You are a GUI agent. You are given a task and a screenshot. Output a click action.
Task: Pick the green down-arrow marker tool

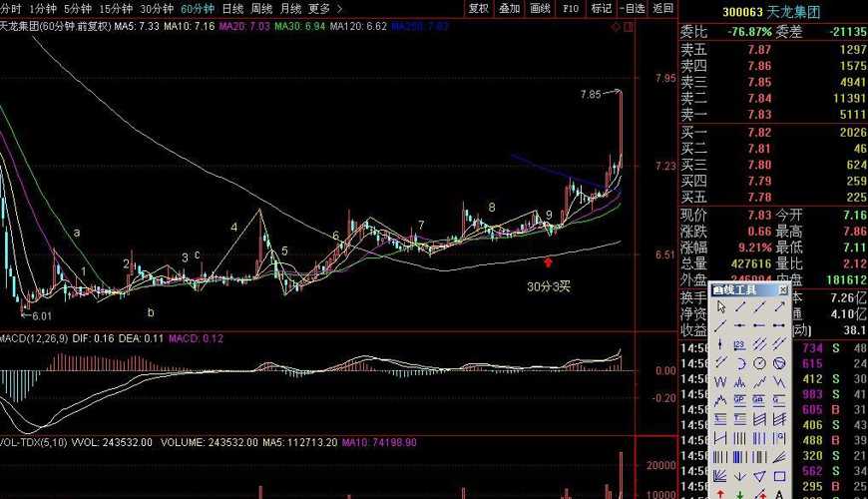[x=739, y=493]
